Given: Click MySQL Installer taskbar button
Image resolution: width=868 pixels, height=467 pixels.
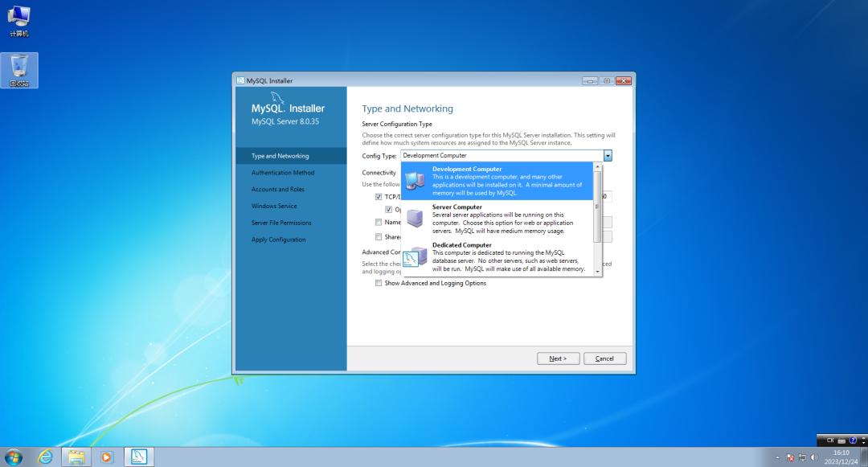Looking at the screenshot, I should pos(138,457).
